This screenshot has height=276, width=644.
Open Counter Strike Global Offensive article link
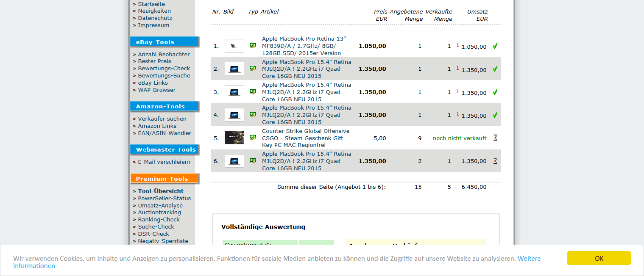pos(306,138)
